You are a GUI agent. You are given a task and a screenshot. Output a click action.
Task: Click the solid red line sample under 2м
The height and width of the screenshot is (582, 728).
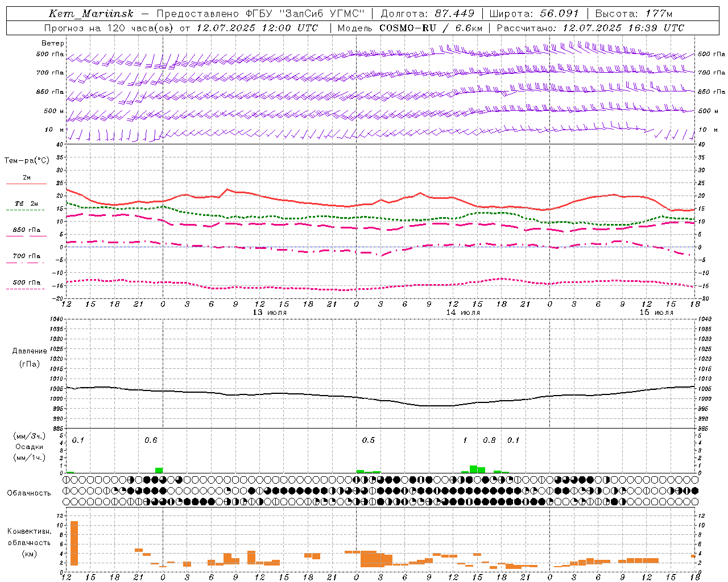pyautogui.click(x=27, y=184)
